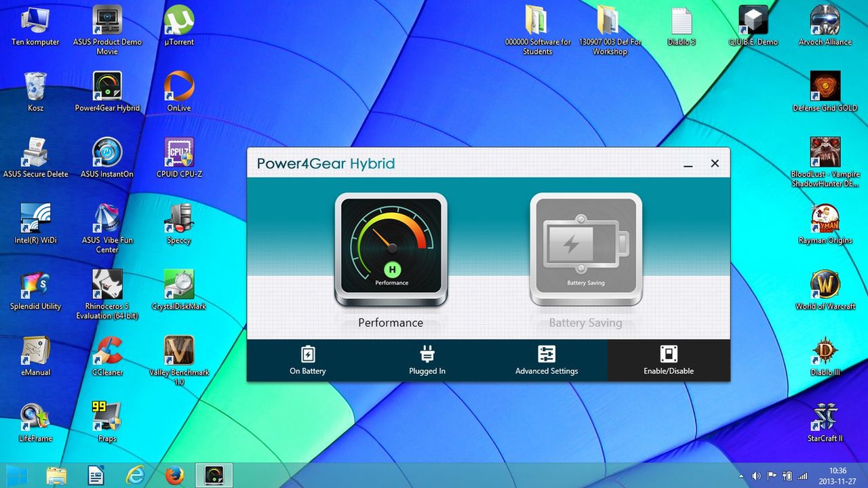This screenshot has height=488, width=868.
Task: Select the Performance mode gauge
Action: (391, 250)
